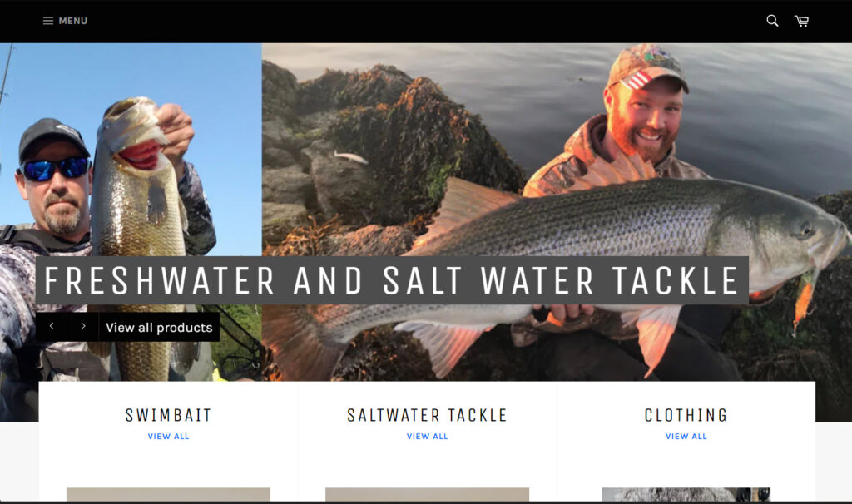
Task: Click the Swimbait product thumbnail
Action: tap(168, 494)
